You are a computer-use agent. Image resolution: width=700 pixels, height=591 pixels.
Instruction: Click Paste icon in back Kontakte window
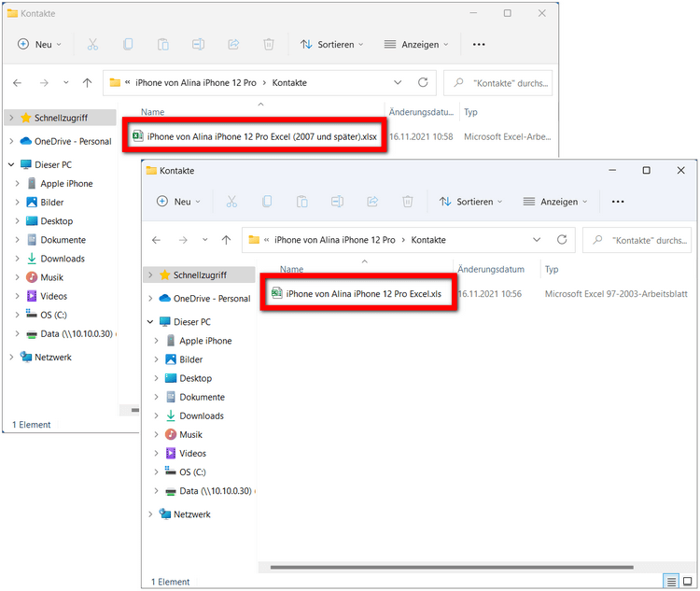(x=163, y=44)
